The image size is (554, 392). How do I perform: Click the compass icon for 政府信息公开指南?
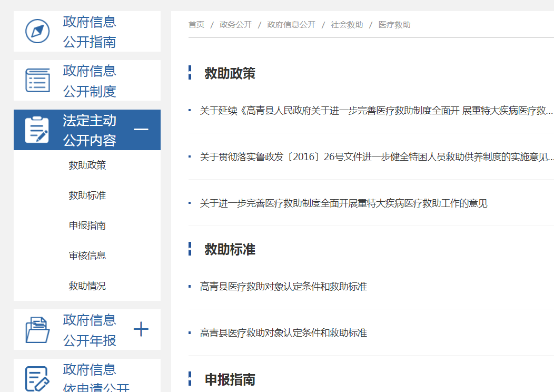click(37, 32)
